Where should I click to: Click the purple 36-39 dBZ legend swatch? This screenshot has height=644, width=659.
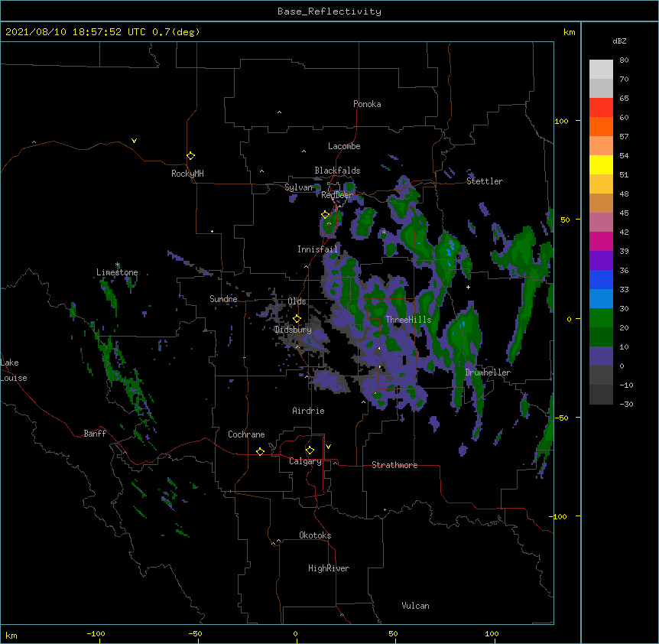point(601,260)
